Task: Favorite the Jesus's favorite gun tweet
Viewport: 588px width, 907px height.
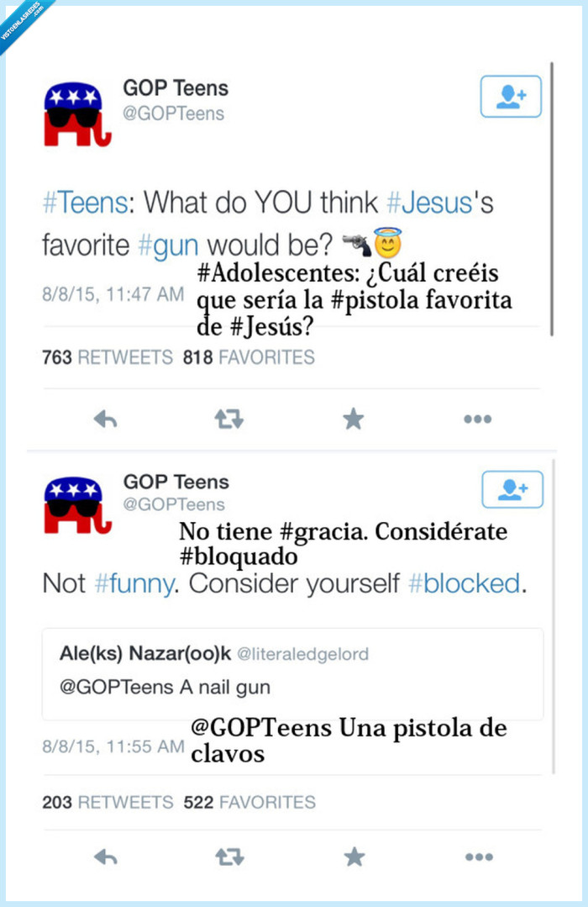Action: (x=354, y=418)
